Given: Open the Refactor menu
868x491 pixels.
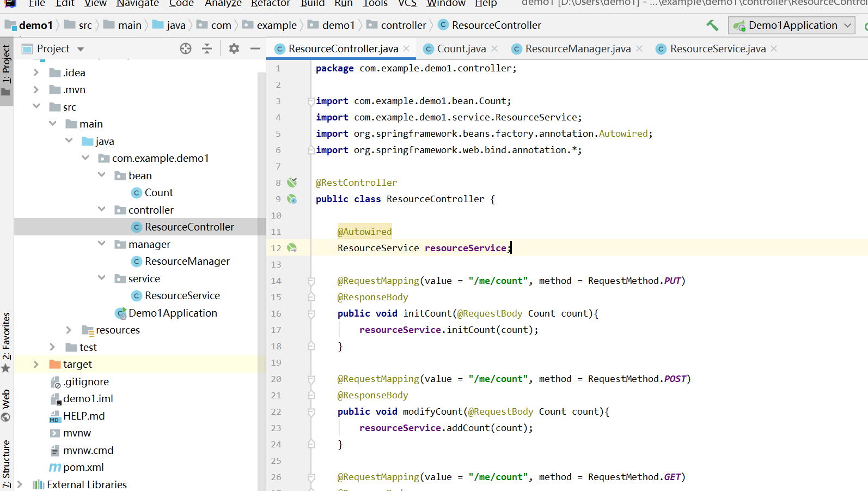Looking at the screenshot, I should click(270, 3).
